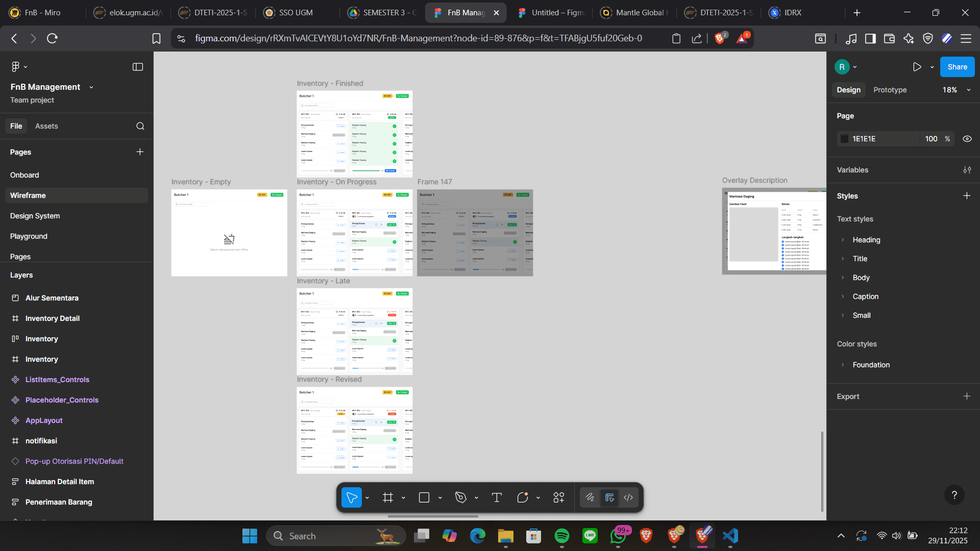The width and height of the screenshot is (980, 551).
Task: Add export setting with plus icon
Action: tap(967, 396)
